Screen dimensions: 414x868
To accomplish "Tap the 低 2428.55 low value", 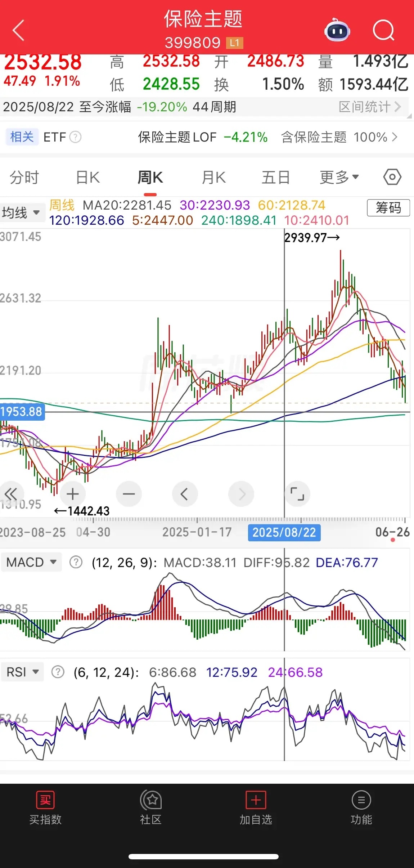I will (x=155, y=85).
